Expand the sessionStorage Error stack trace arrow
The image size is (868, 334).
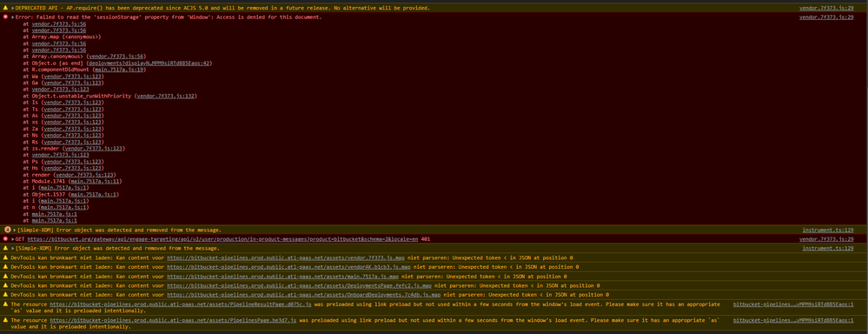13,17
